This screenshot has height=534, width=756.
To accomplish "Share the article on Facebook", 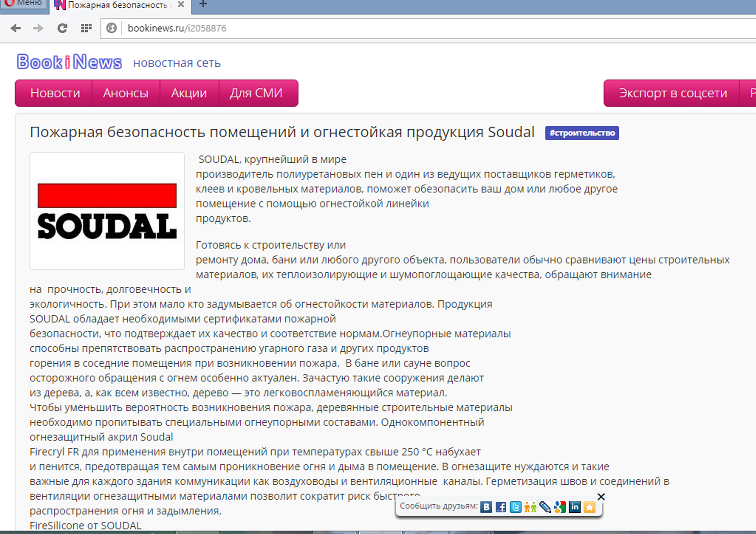I will 501,507.
